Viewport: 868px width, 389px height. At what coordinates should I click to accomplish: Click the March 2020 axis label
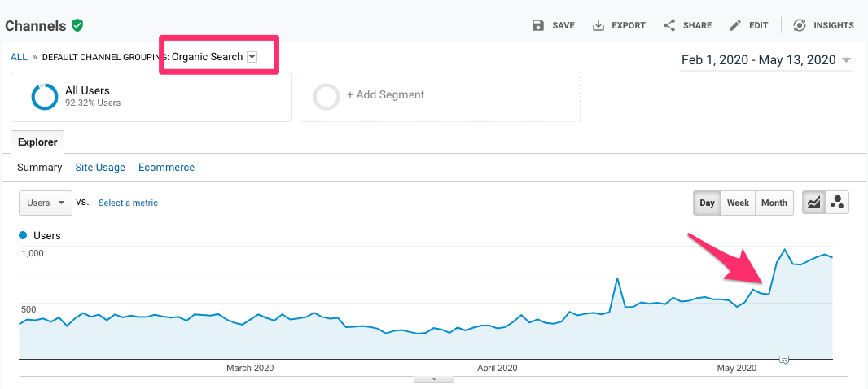(250, 367)
